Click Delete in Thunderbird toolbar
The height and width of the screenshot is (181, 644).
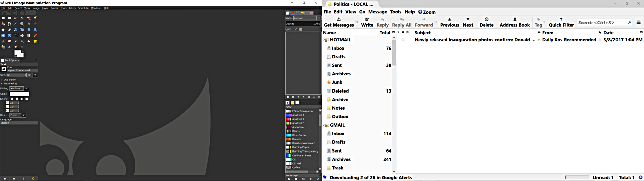click(487, 22)
